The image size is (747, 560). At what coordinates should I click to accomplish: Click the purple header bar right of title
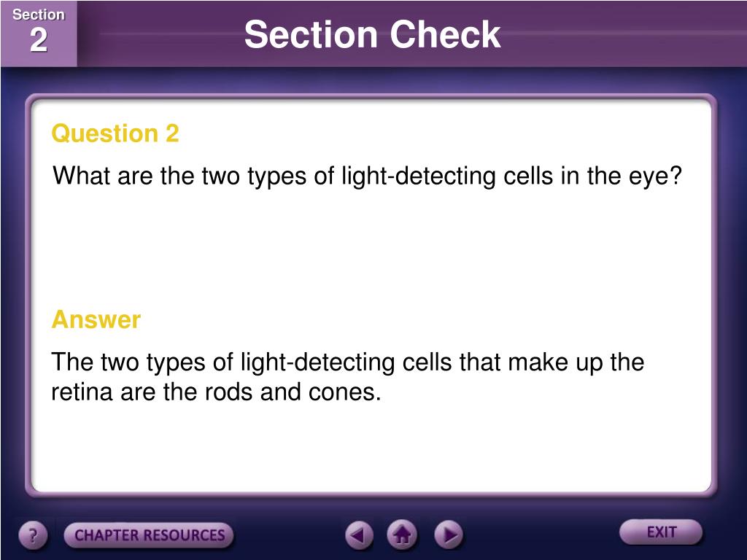coord(619,34)
